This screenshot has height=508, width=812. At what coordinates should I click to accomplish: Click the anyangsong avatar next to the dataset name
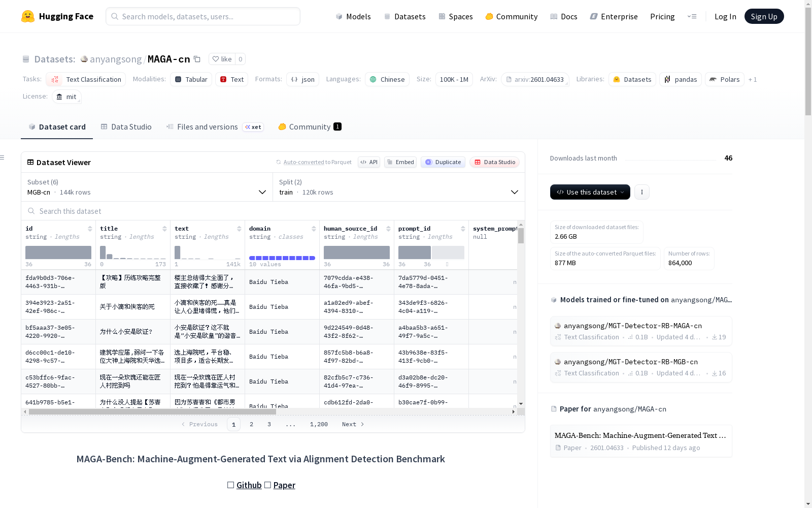click(x=84, y=59)
